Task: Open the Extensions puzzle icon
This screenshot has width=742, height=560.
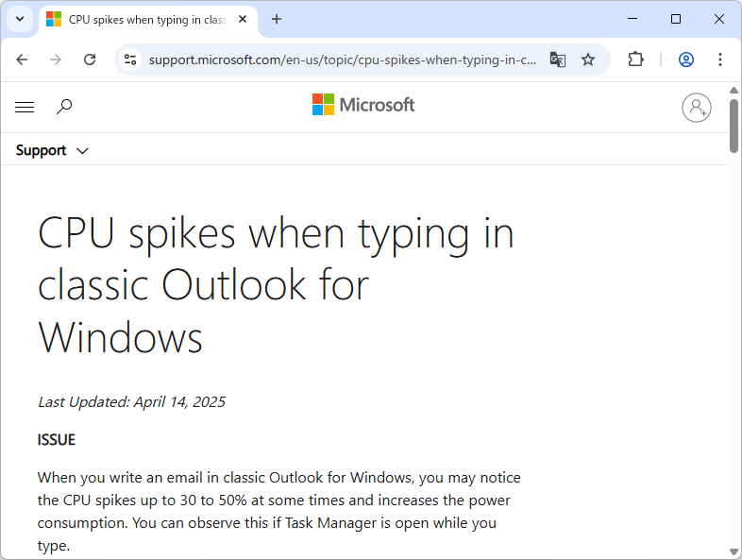Action: (635, 59)
